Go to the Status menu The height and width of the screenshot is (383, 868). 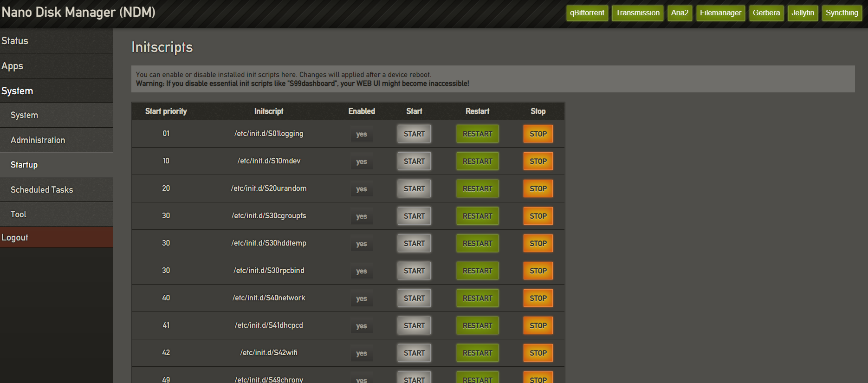click(56, 41)
